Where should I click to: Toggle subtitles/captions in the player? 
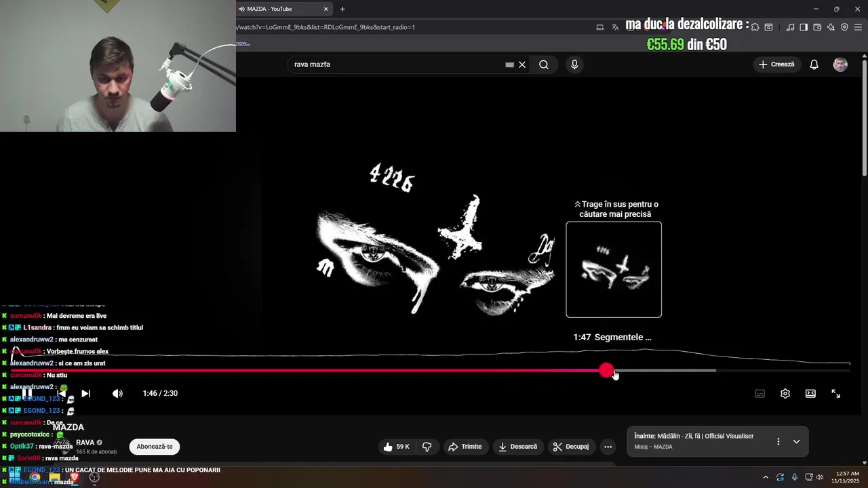pos(759,393)
